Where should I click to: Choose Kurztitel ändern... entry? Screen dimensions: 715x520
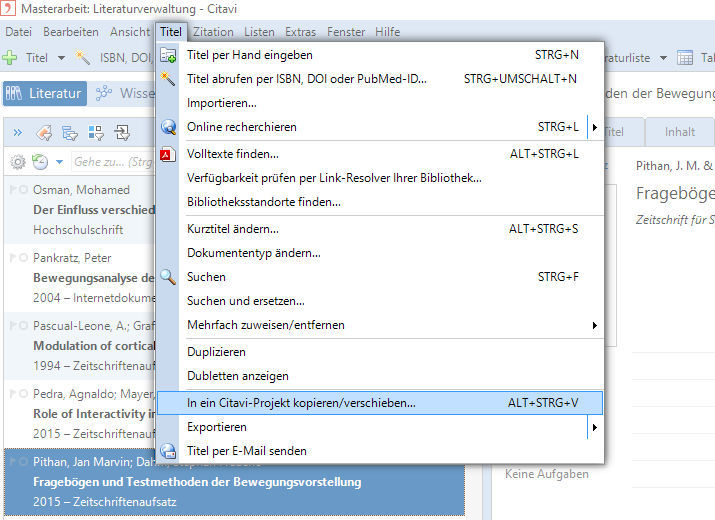click(380, 229)
